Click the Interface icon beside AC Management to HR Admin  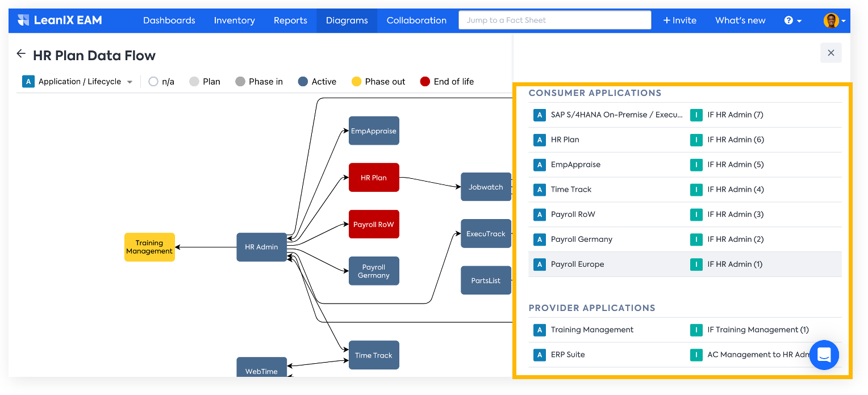[x=696, y=355]
